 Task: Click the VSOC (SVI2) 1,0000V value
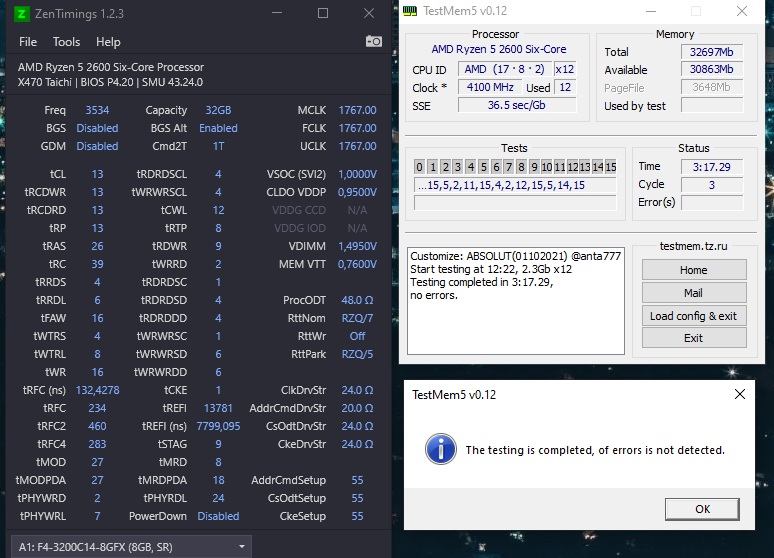pyautogui.click(x=357, y=174)
